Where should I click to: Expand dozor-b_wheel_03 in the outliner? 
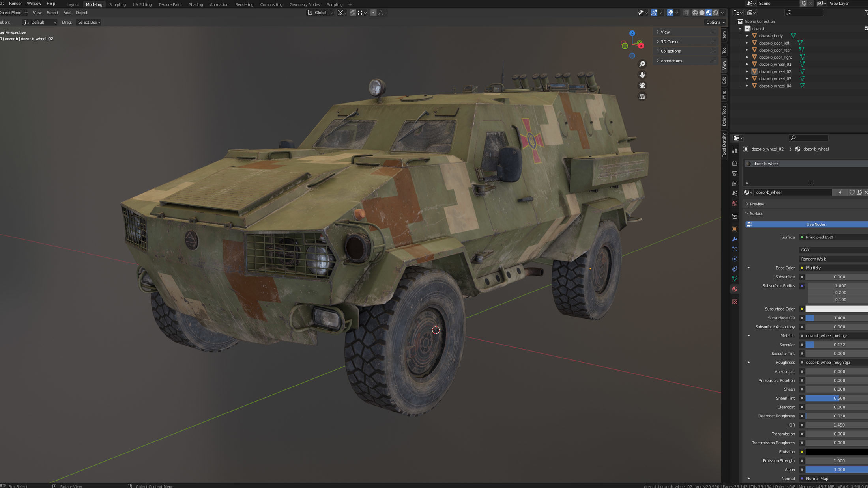[747, 78]
